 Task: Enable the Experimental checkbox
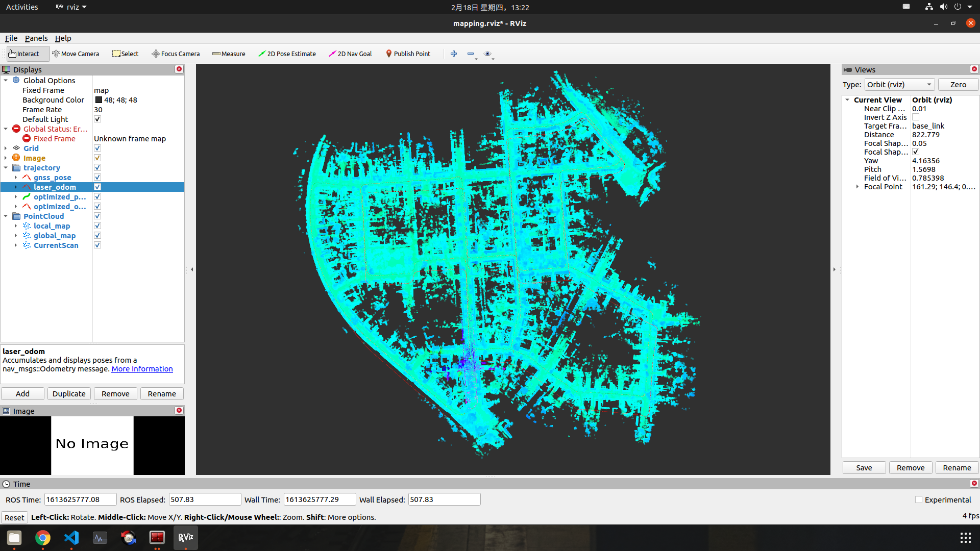[919, 500]
